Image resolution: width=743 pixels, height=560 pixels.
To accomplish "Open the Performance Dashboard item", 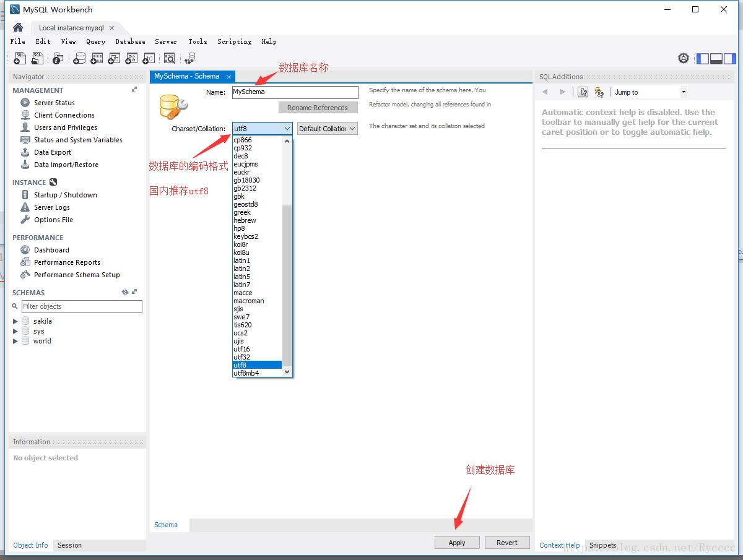I will point(51,250).
